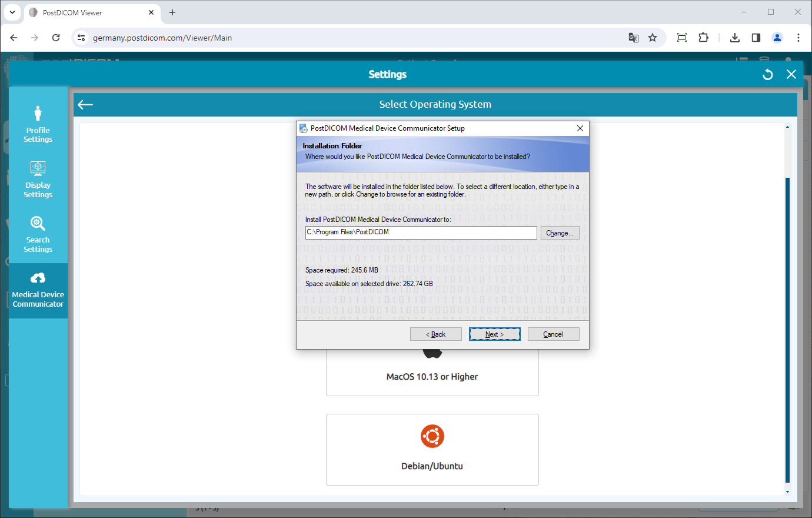Click Change... to browse install folder
Viewport: 812px width, 518px height.
coord(560,233)
